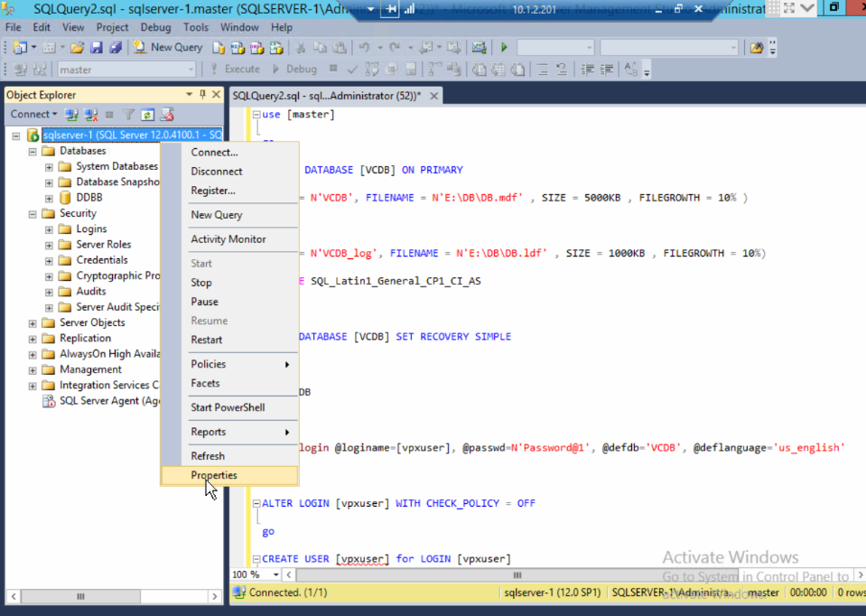Image resolution: width=866 pixels, height=616 pixels.
Task: Select Refresh in the context menu
Action: 229,456
